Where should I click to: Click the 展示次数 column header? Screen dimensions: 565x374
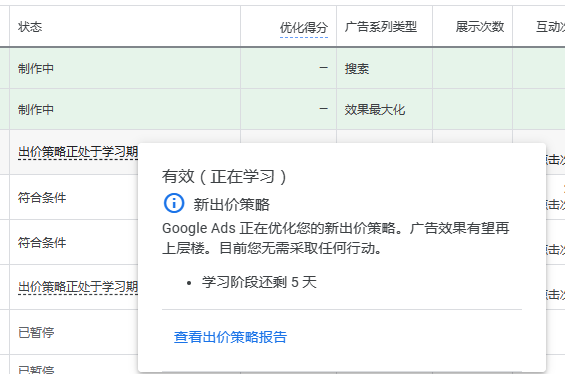tap(480, 27)
